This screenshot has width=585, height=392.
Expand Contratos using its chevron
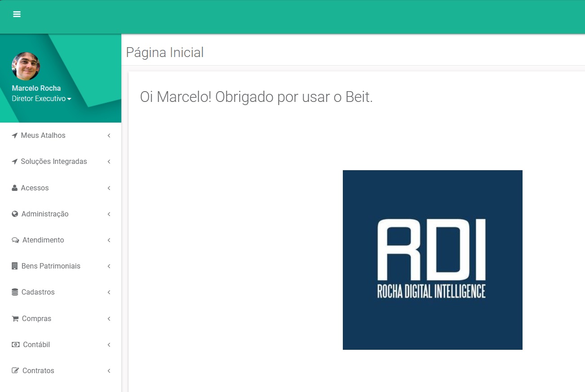pos(109,370)
